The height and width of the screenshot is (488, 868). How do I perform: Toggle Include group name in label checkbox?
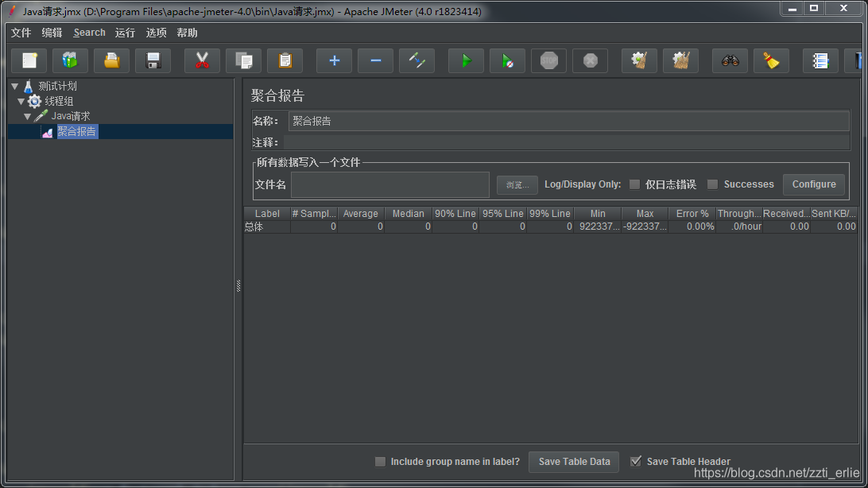[380, 462]
